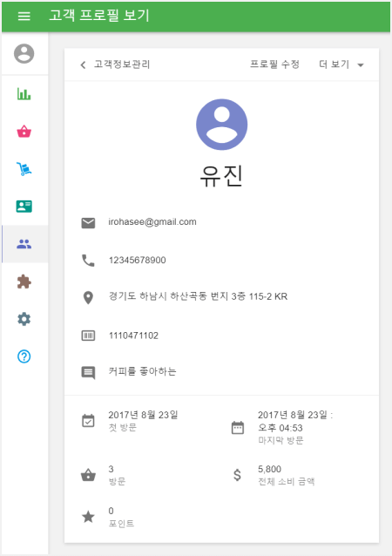This screenshot has width=392, height=556.
Task: Click last visit time 오후 04:53
Action: coord(280,428)
